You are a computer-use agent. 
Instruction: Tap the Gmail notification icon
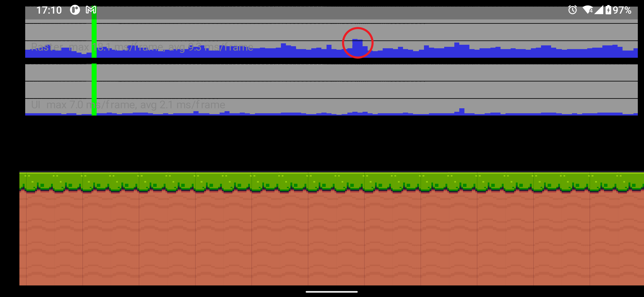click(x=90, y=10)
